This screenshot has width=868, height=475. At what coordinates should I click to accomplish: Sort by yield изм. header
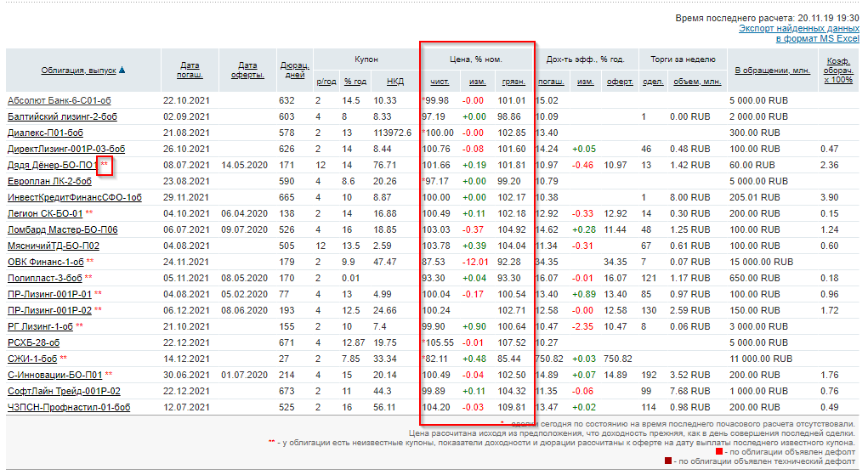[585, 82]
